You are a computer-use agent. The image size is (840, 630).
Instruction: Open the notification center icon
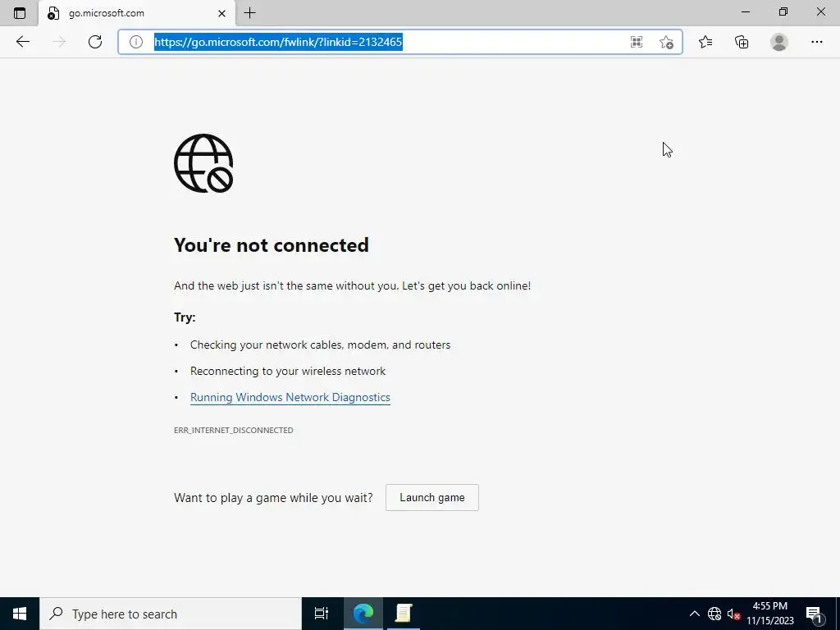click(x=814, y=614)
